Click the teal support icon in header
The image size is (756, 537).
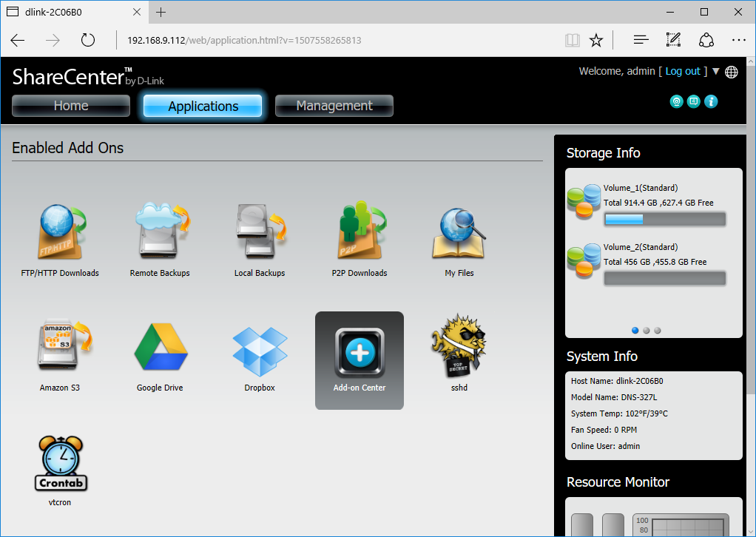676,102
